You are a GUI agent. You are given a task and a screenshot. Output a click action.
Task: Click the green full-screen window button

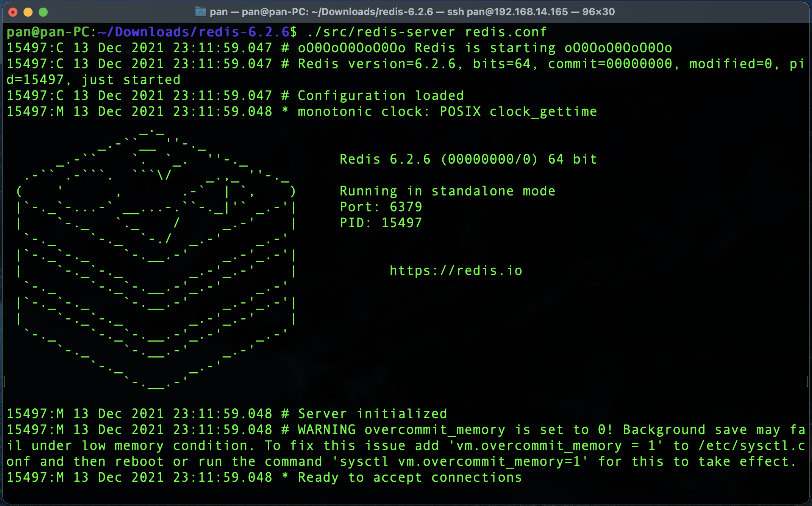coord(43,12)
